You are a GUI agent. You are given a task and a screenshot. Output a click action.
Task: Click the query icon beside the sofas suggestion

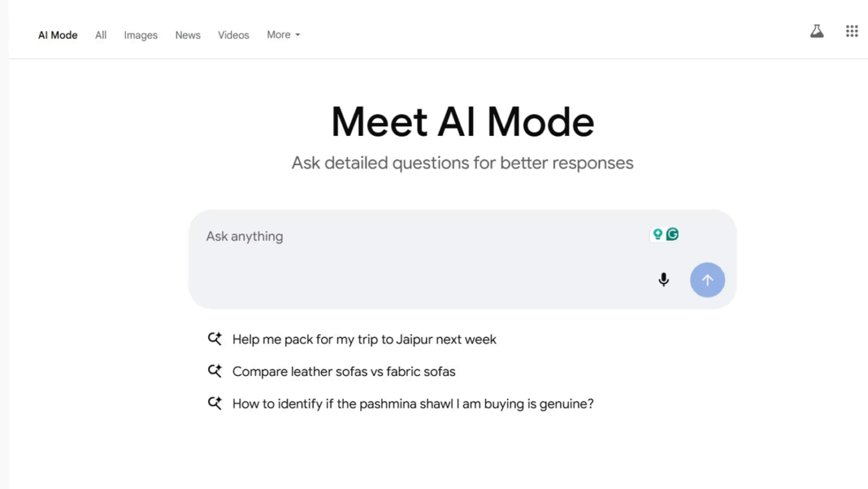215,371
